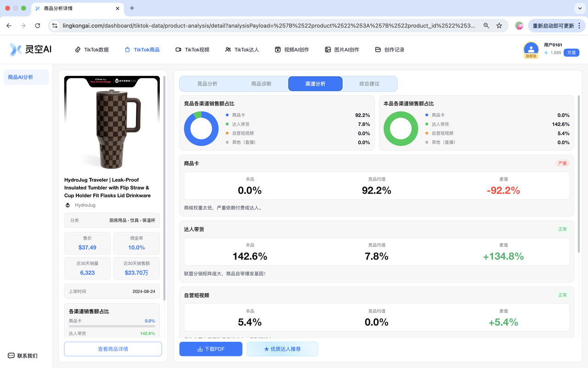This screenshot has height=368, width=588.
Task: Click the site info icon in address bar
Action: pos(55,26)
